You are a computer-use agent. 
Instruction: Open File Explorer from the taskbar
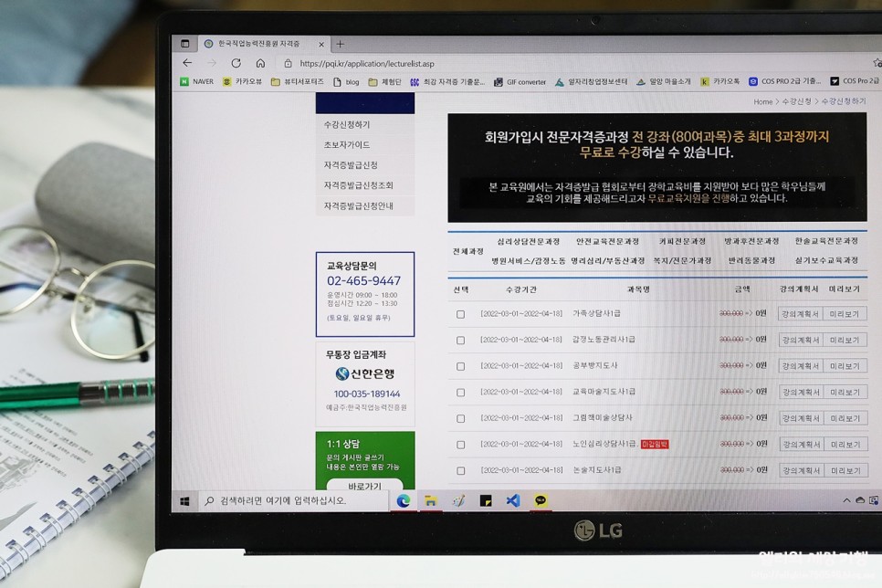[431, 500]
